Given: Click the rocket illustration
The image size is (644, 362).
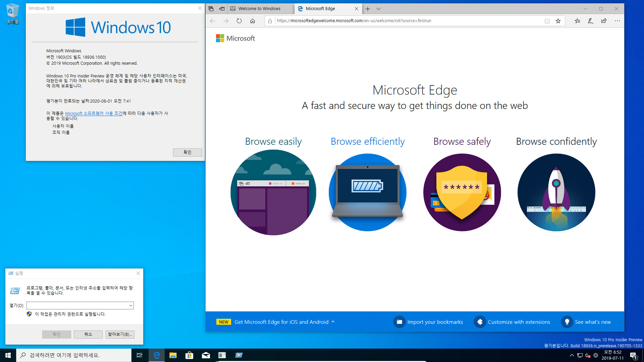Looking at the screenshot, I should pos(556,192).
